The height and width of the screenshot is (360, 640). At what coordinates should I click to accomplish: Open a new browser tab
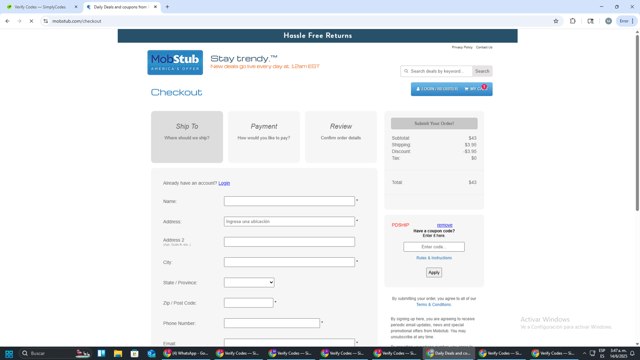coord(167,7)
